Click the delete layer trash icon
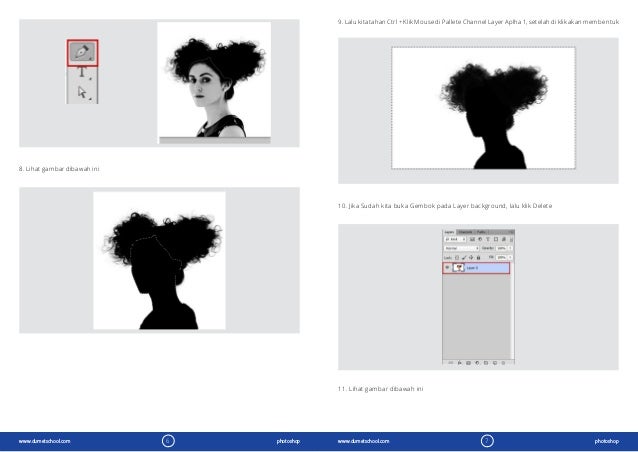 503,363
